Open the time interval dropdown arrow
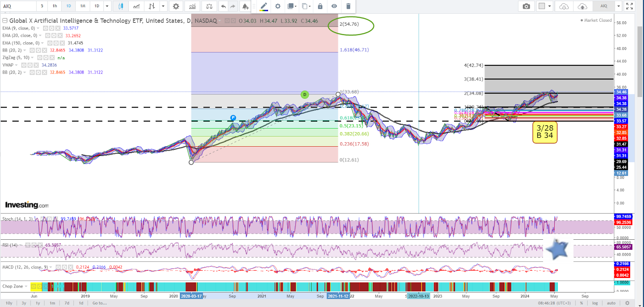Image resolution: width=644 pixels, height=307 pixels. pyautogui.click(x=107, y=6)
